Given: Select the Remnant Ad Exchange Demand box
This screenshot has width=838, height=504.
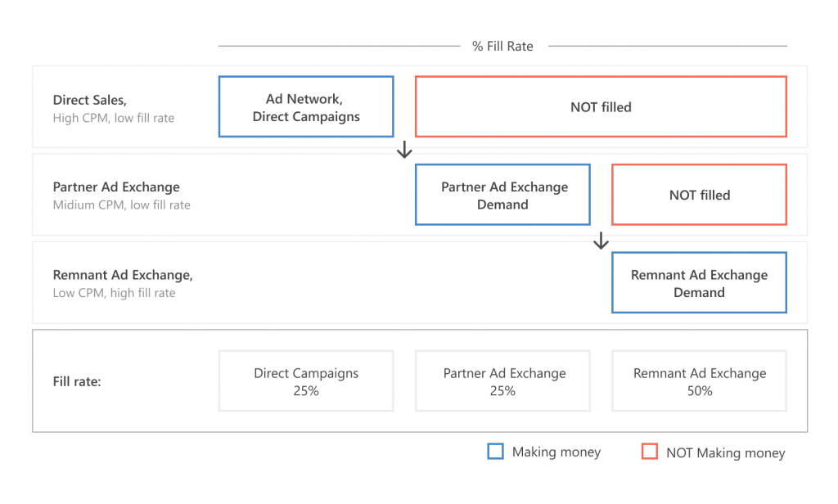Looking at the screenshot, I should click(x=699, y=282).
